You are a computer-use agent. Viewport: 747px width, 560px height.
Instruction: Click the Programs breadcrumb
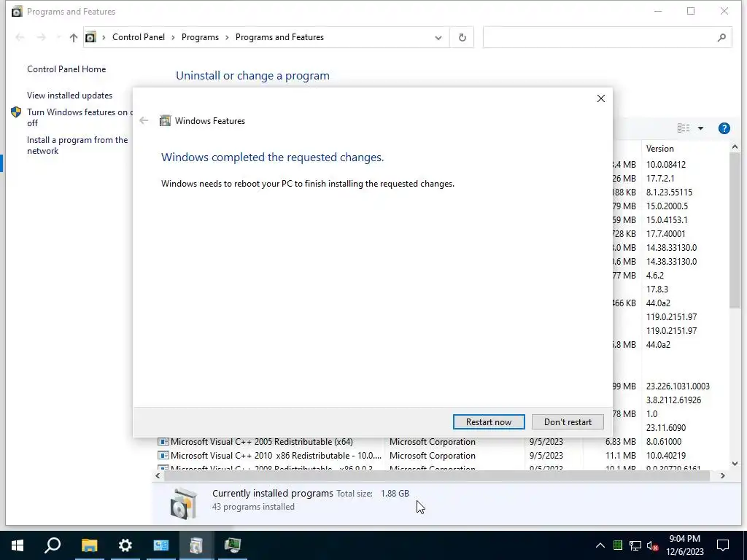(x=200, y=37)
